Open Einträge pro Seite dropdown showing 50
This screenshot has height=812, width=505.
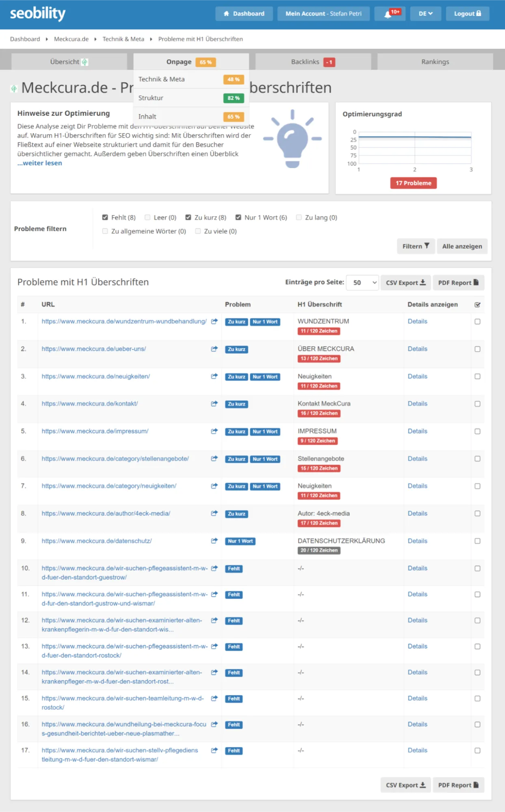click(x=363, y=282)
